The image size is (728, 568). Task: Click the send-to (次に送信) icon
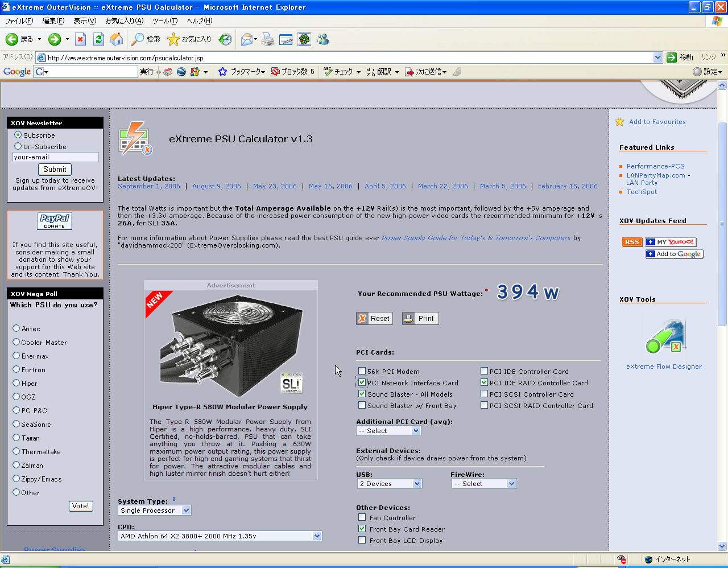click(x=409, y=72)
